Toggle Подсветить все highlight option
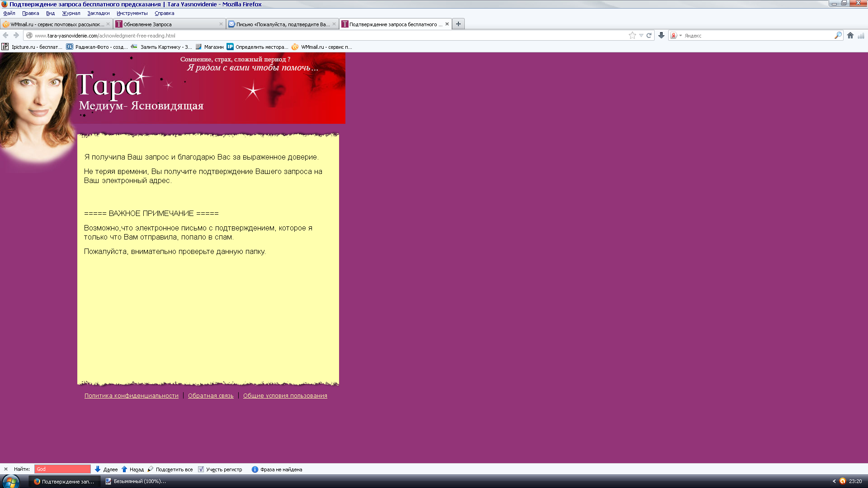 coord(170,469)
